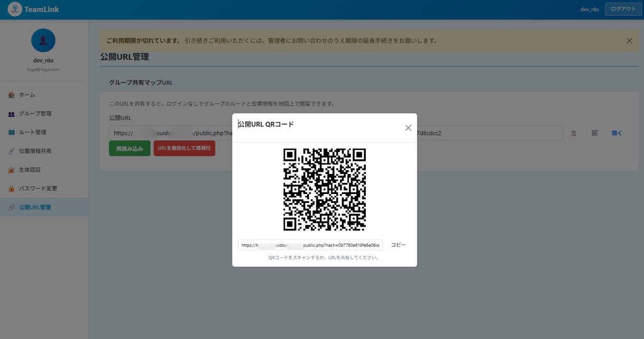The image size is (644, 339).
Task: Click the 再読み込み button
Action: pyautogui.click(x=130, y=149)
